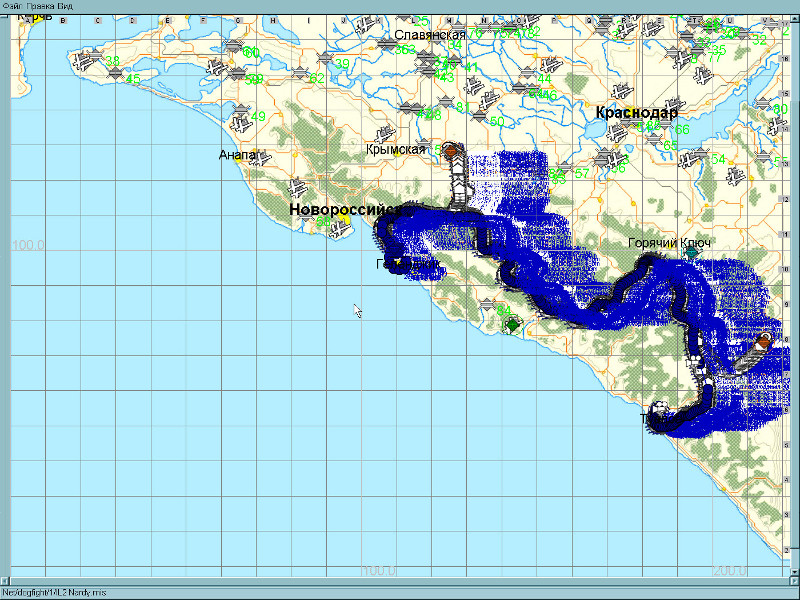
Task: Select the teal diamond marker at Горячий Ключ
Action: coord(691,252)
